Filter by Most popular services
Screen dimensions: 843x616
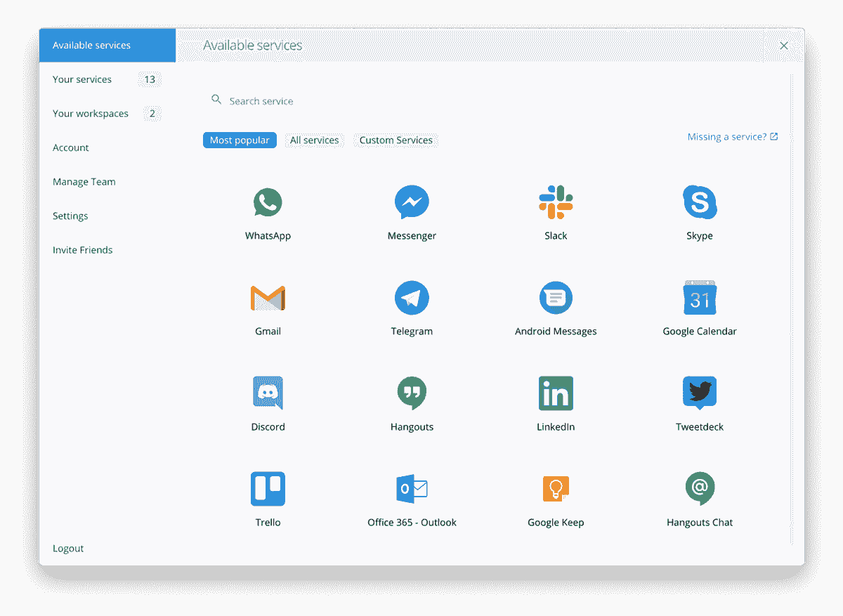tap(240, 140)
